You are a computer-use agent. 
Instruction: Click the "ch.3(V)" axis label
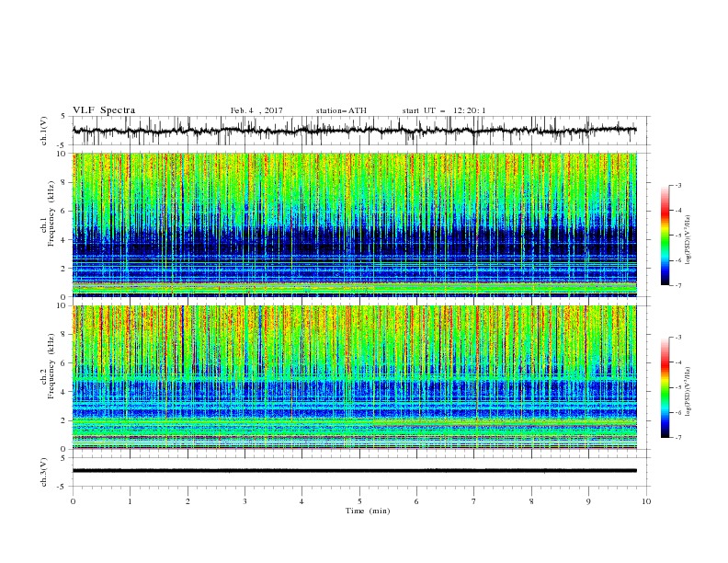click(x=44, y=472)
